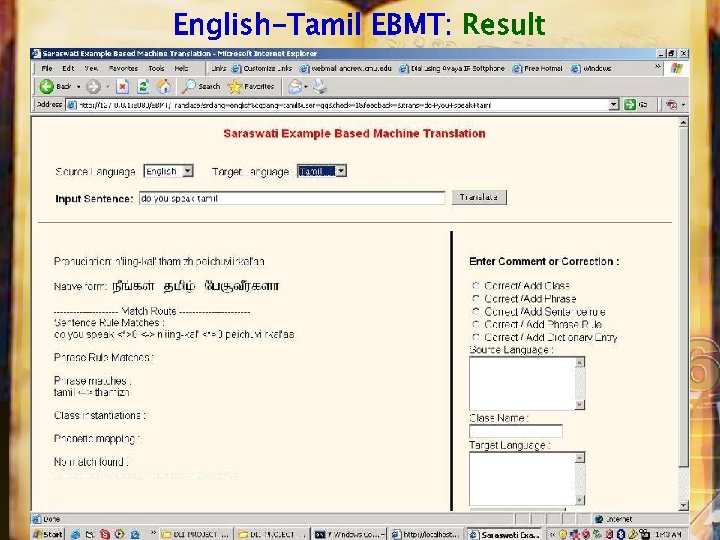Click the address bar URL field
The height and width of the screenshot is (540, 720).
pos(343,105)
